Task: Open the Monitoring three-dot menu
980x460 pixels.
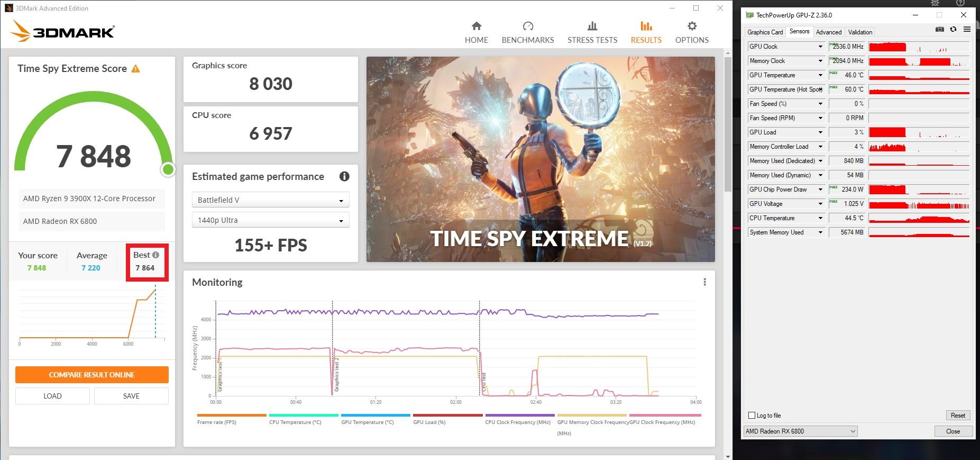Action: point(704,282)
